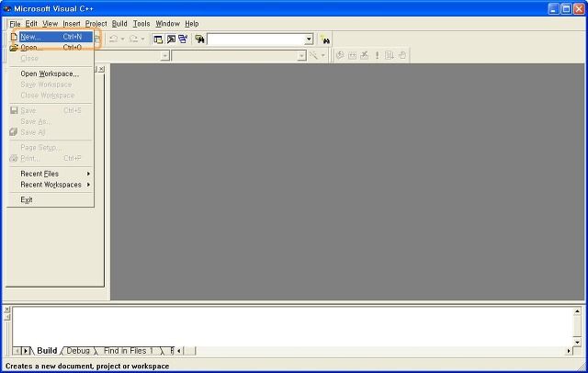588x373 pixels.
Task: Maximize the Microsoft Visual C++ window
Action: (x=566, y=8)
